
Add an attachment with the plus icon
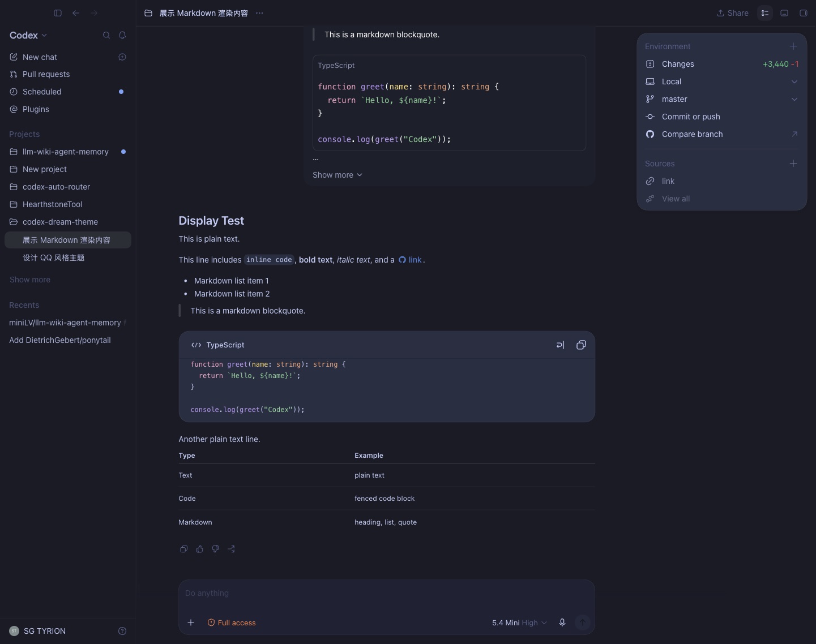191,622
